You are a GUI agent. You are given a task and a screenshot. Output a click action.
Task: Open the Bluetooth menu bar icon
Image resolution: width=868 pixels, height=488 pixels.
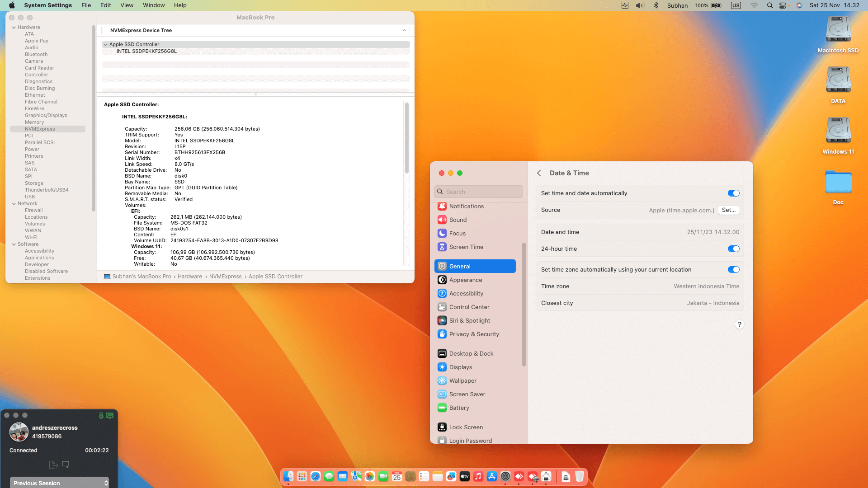(656, 5)
